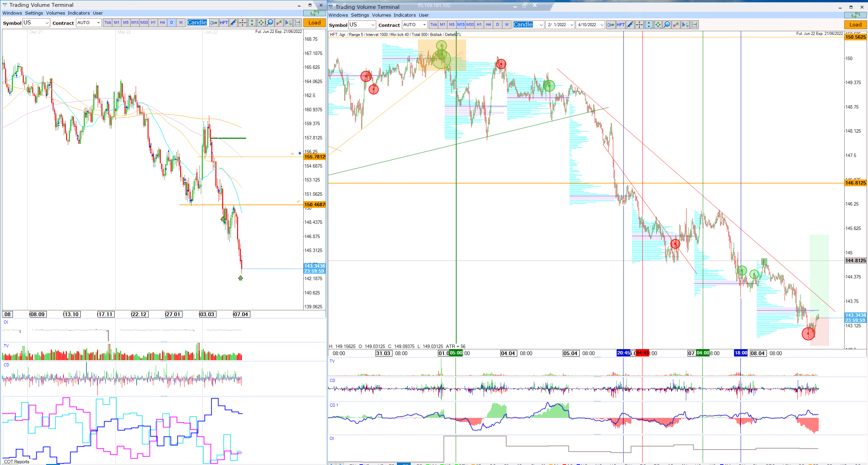The width and height of the screenshot is (868, 465).
Task: Switch right chart to M30 timeframe
Action: (470, 25)
